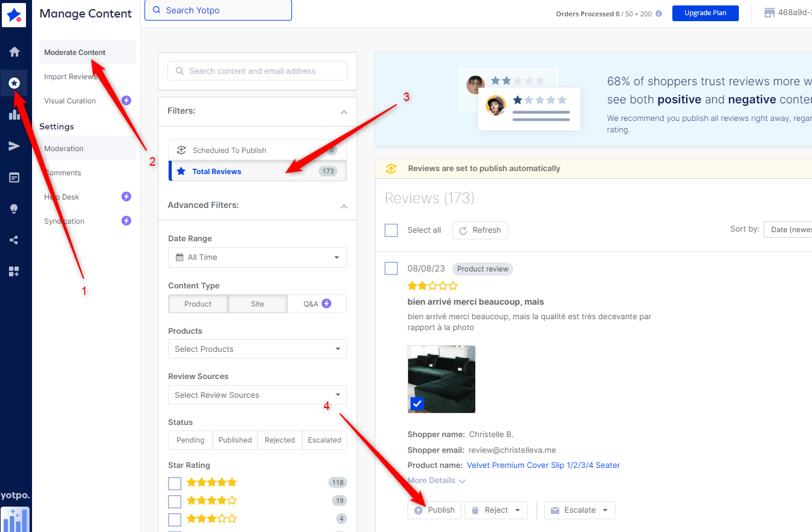This screenshot has height=532, width=812.
Task: Filter by Rejected status
Action: [x=280, y=440]
